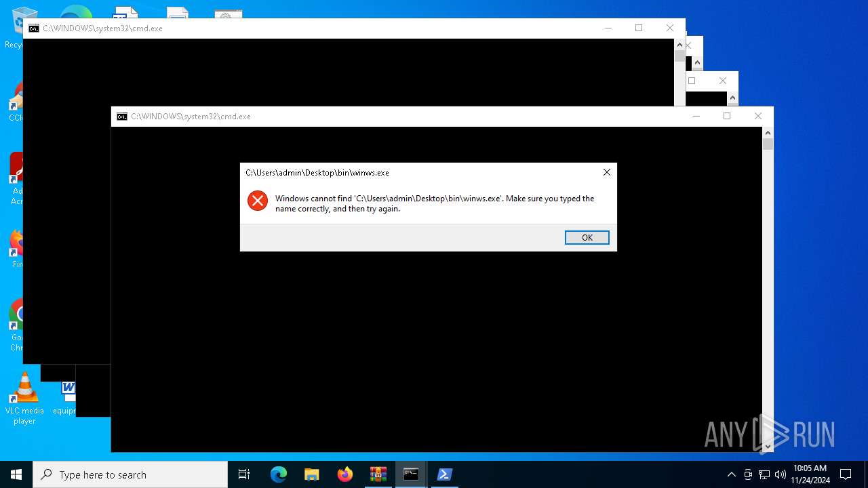Close the front cmd.exe window
Viewport: 868px width, 488px height.
(x=758, y=116)
